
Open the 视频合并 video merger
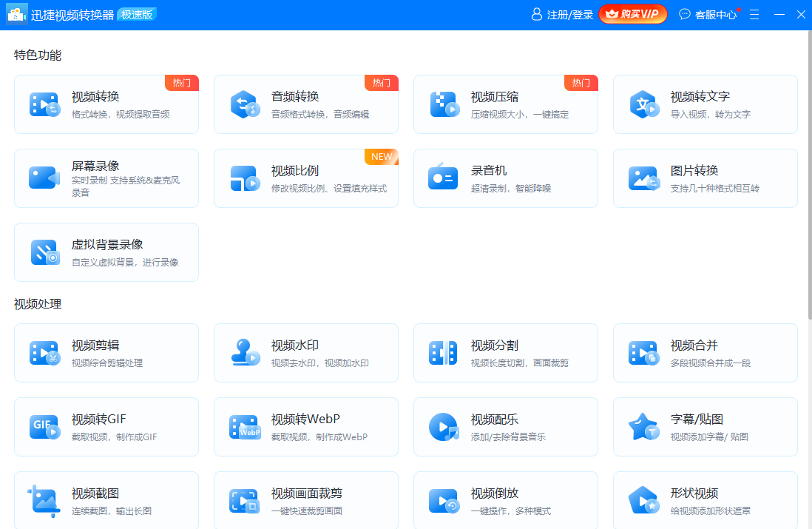(706, 353)
